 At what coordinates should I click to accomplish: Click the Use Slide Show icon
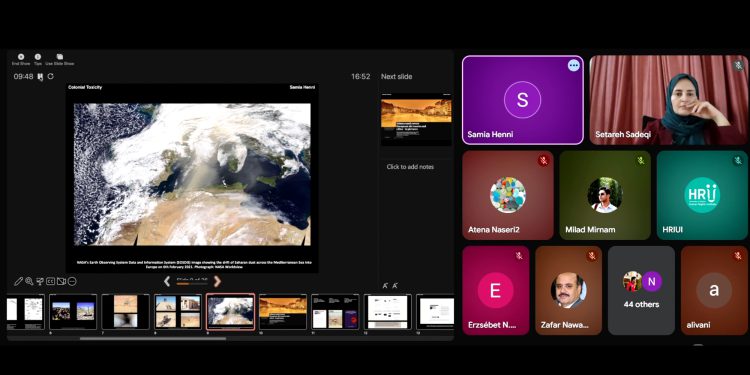click(x=60, y=56)
